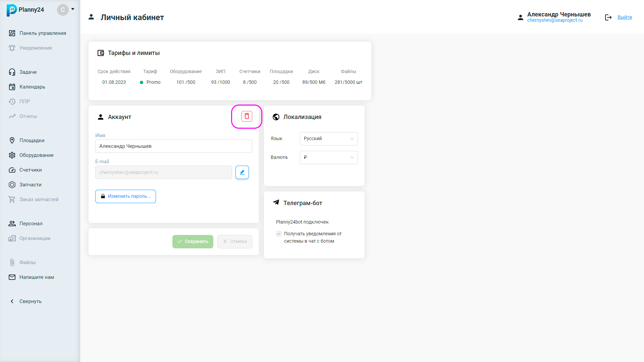
Task: Open Счетчики in the sidebar
Action: click(x=31, y=170)
